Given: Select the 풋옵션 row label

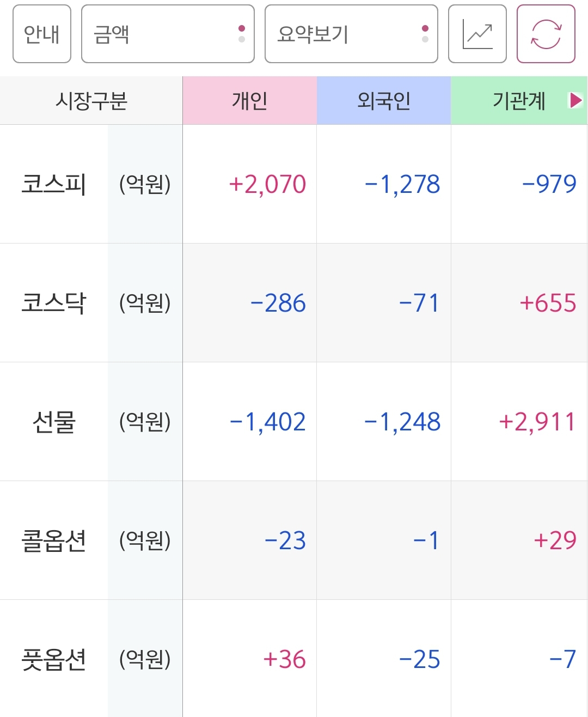Looking at the screenshot, I should (54, 659).
